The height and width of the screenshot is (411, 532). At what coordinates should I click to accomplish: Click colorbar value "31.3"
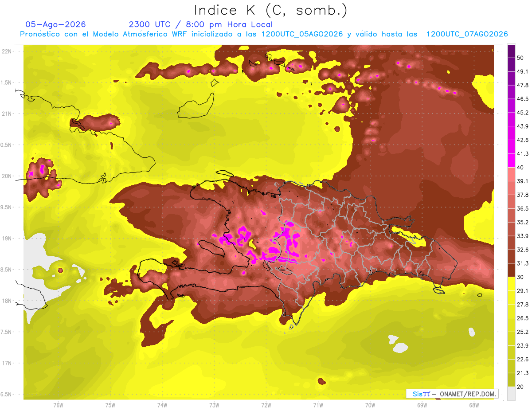(x=523, y=263)
